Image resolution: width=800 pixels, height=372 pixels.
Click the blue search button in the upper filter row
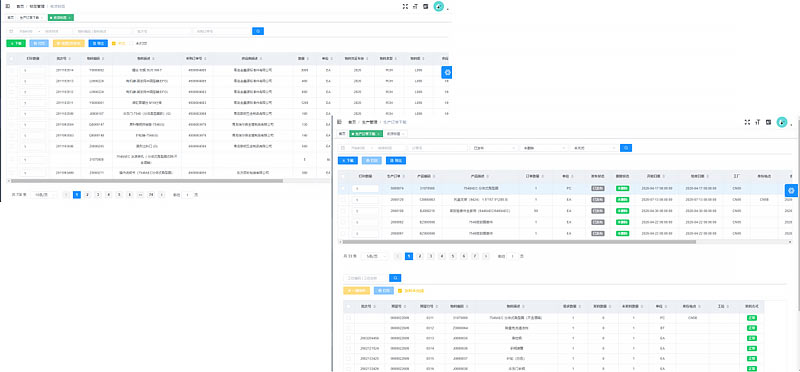258,31
